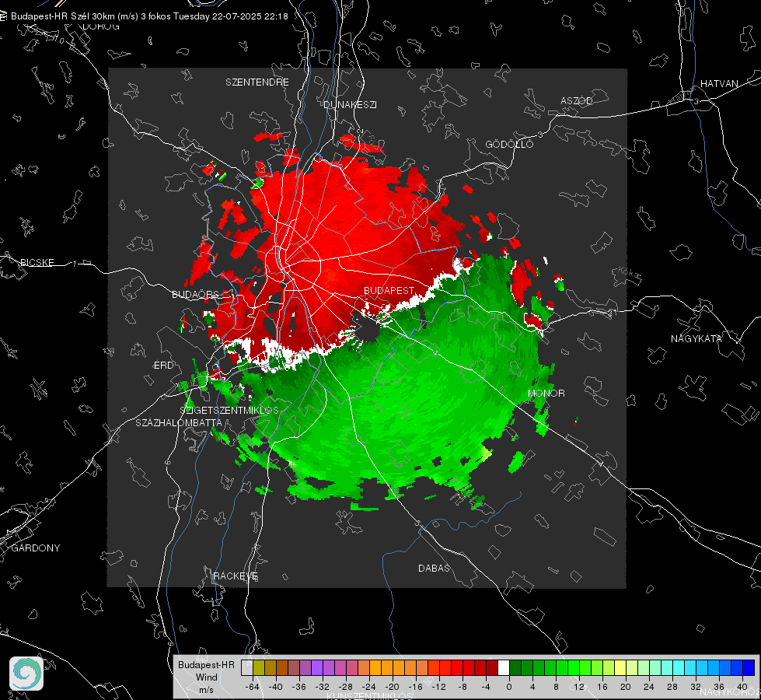Click the NAGYKATA town label
This screenshot has width=761, height=700.
click(x=696, y=338)
